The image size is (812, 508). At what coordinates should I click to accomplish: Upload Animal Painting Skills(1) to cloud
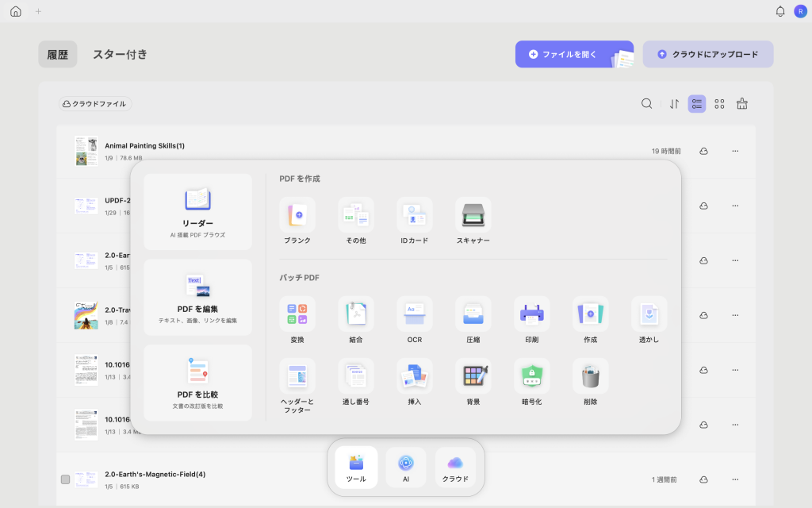click(703, 152)
